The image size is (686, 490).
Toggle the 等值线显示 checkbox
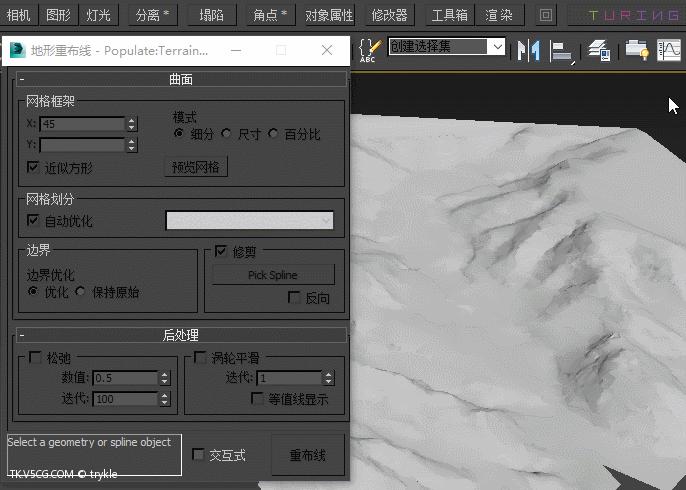[x=257, y=398]
